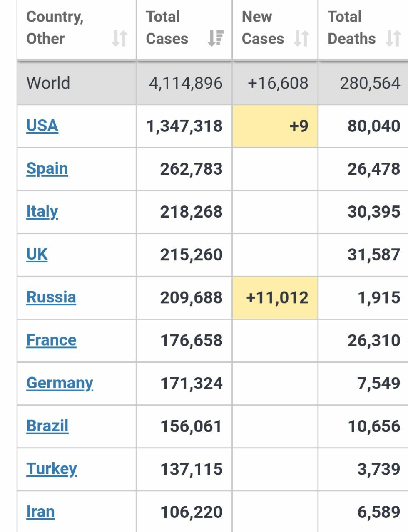Screen dimensions: 408x532
Task: Open the Spain country link
Action: tap(47, 168)
